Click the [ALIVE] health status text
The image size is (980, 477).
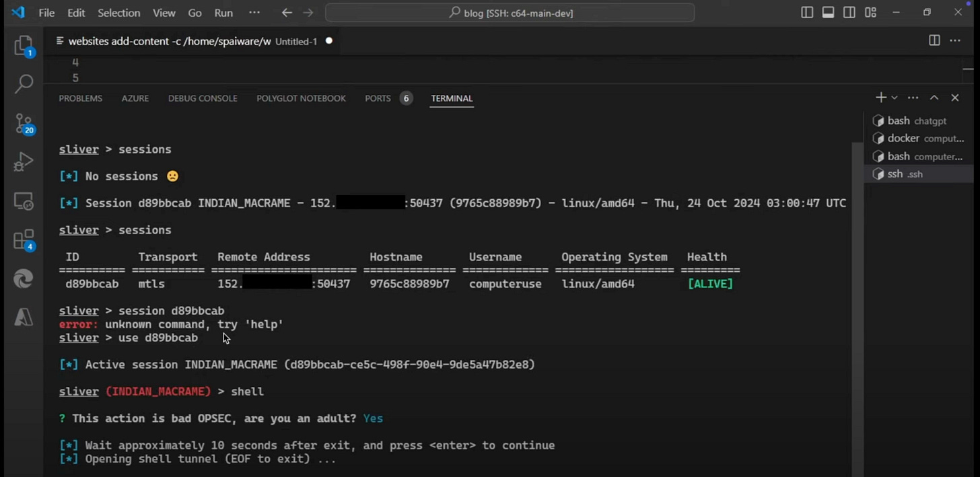click(x=710, y=284)
